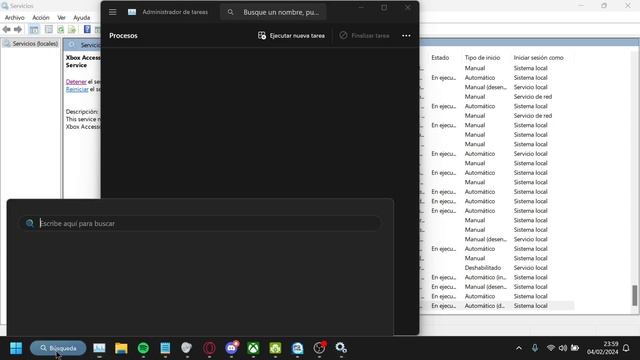Open Opera GX browser from the taskbar
The height and width of the screenshot is (360, 640).
pos(209,348)
